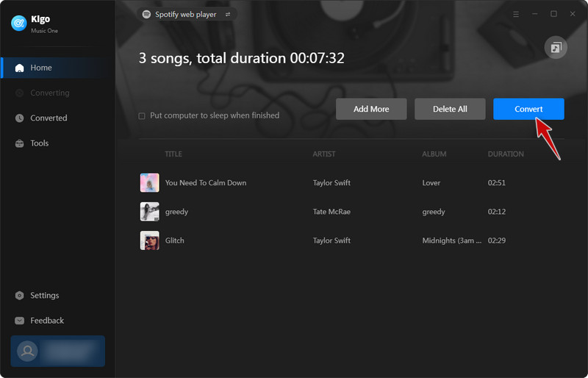Image resolution: width=588 pixels, height=378 pixels.
Task: Click the TITLE column header
Action: 173,154
